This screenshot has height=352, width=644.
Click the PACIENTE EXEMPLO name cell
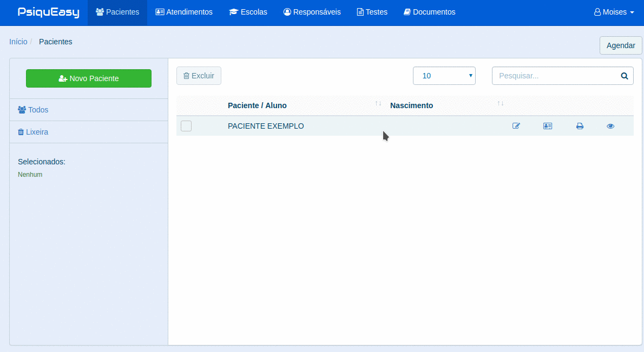click(x=266, y=126)
